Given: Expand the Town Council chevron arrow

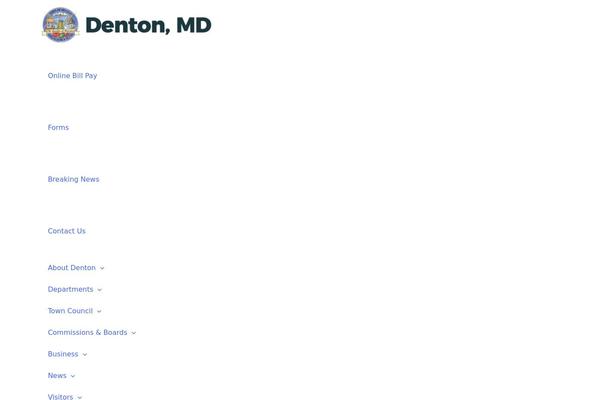Looking at the screenshot, I should pos(99,311).
